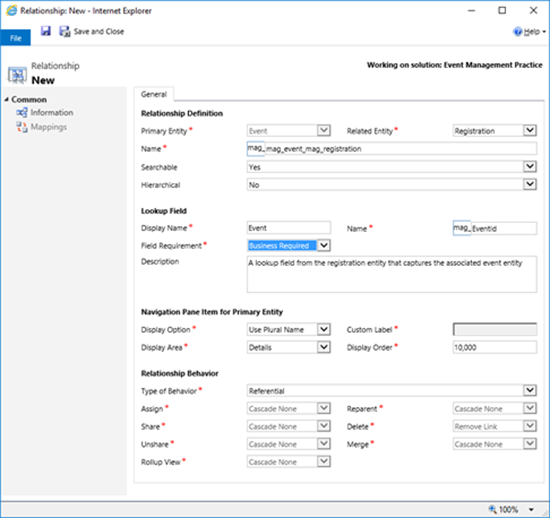Open the File menu

pos(15,38)
